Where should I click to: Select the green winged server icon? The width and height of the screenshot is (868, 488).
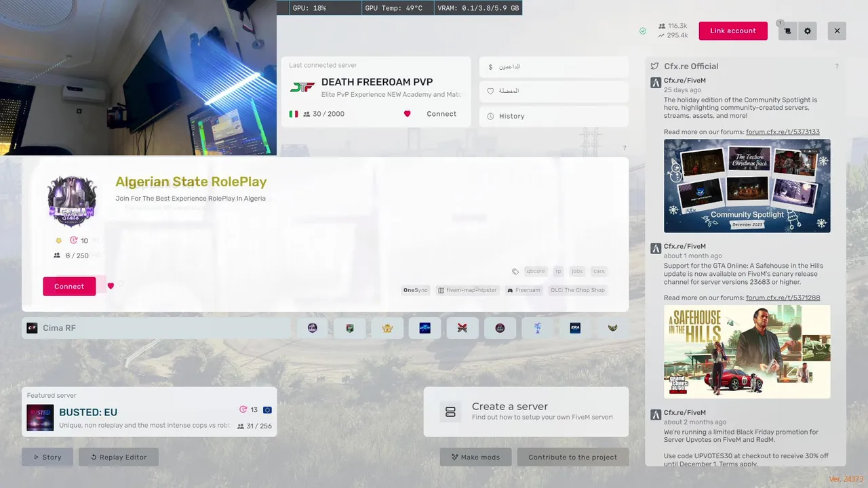tap(612, 328)
